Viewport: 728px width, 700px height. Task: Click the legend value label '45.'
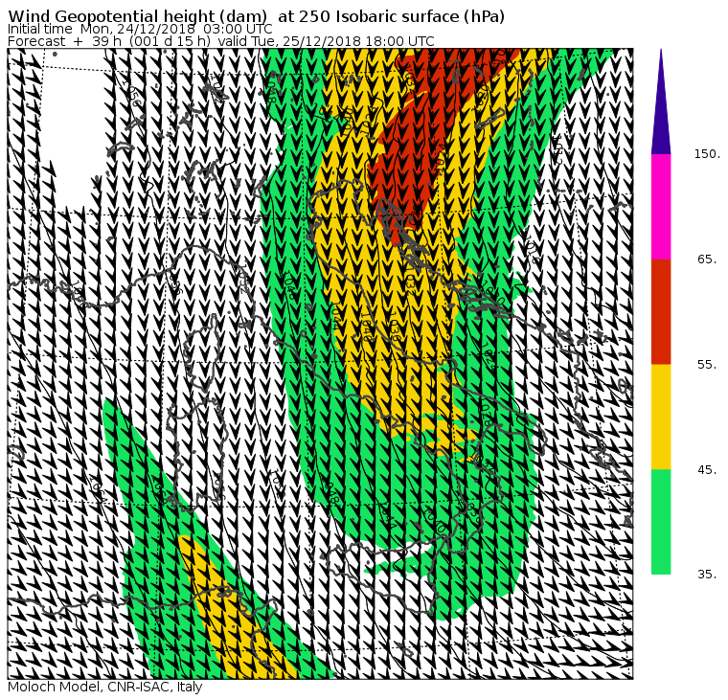click(x=707, y=470)
